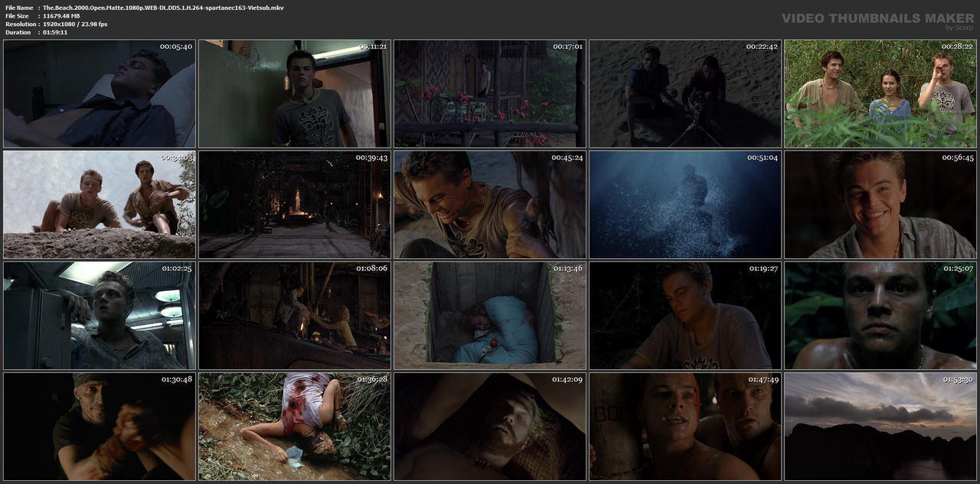Viewport: 980px width, 484px height.
Task: Click the thumbnail with timestamp 00:17:01
Action: point(490,93)
